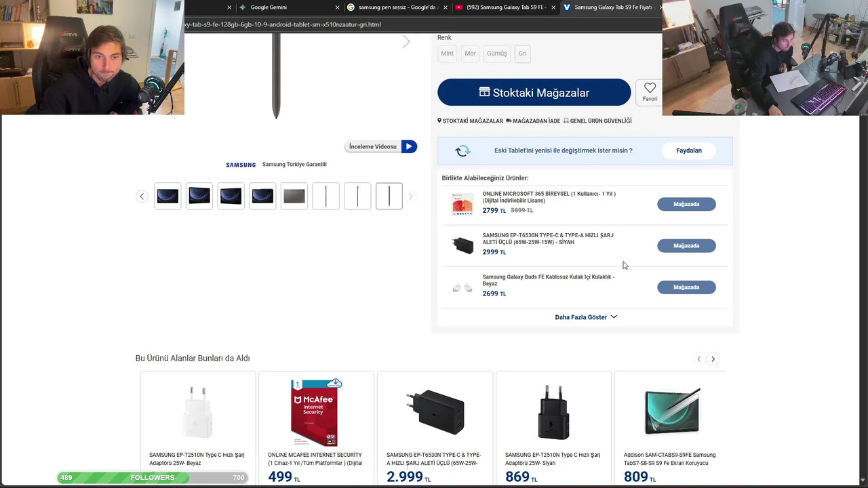Click the tablet exchange refresh icon

coord(462,150)
